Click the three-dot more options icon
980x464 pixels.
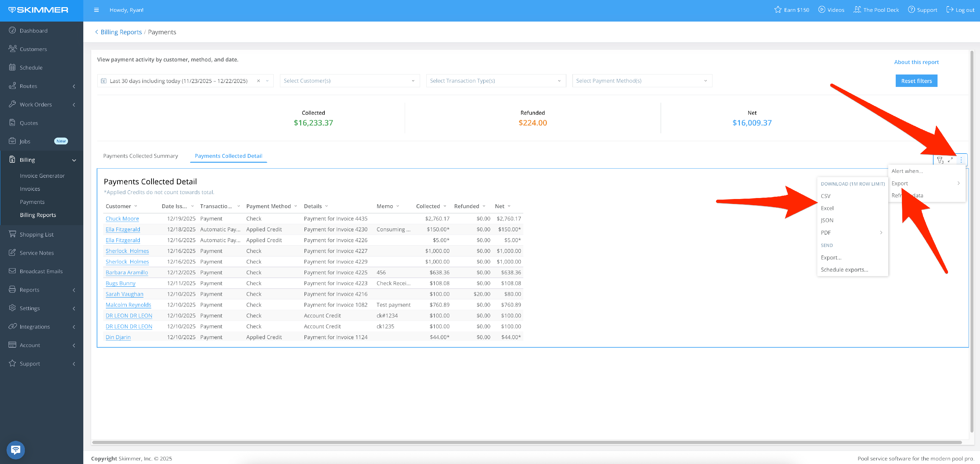(x=961, y=160)
